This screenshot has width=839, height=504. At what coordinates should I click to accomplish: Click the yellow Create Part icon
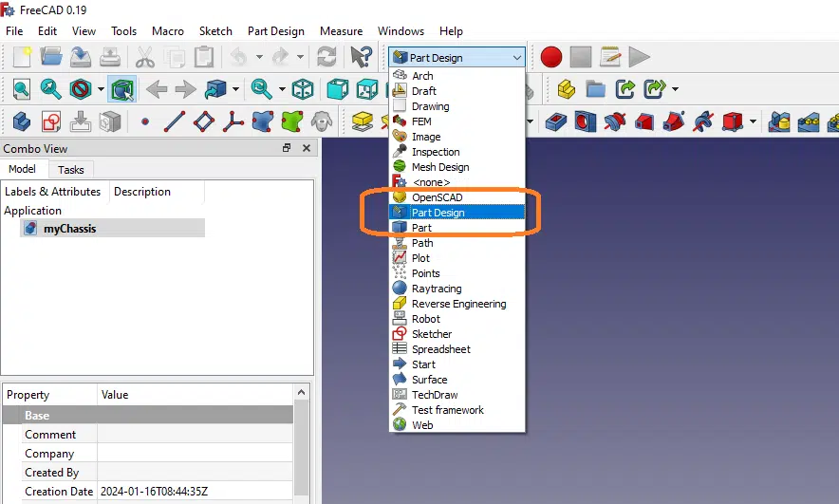click(x=566, y=89)
